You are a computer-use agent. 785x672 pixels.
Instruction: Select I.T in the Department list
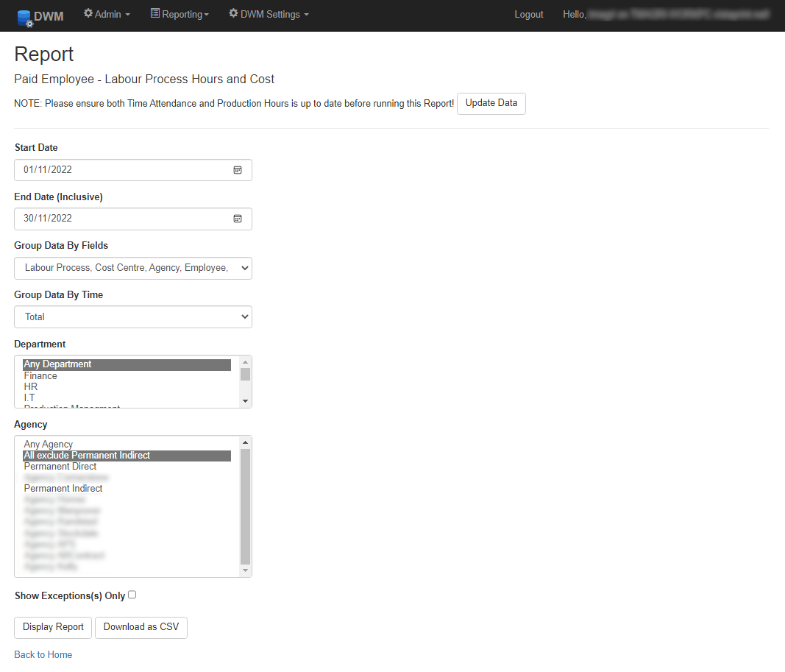coord(127,398)
